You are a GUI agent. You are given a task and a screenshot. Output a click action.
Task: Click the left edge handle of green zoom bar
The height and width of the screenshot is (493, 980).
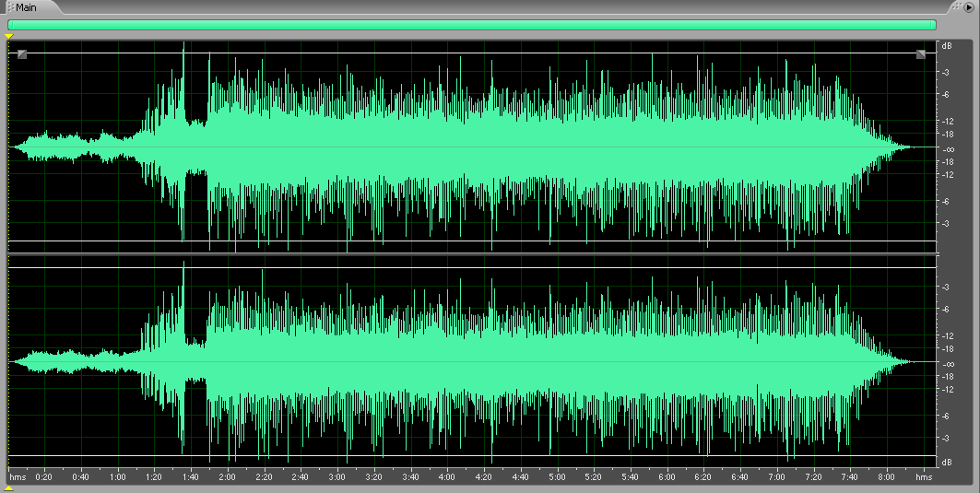10,25
